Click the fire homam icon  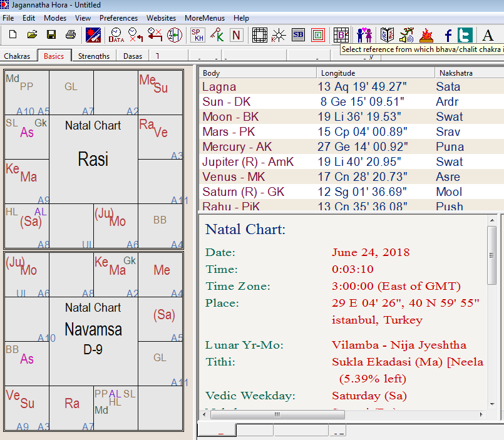[x=426, y=34]
